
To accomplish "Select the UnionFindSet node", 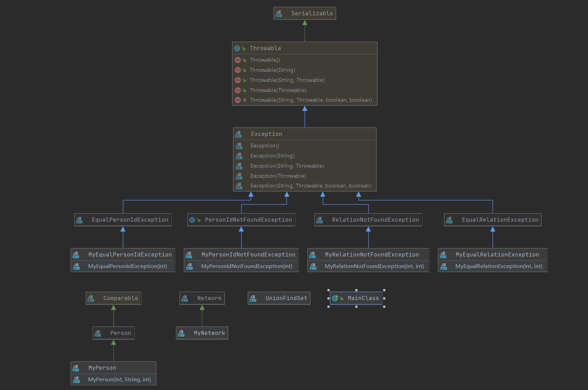I will click(x=279, y=298).
